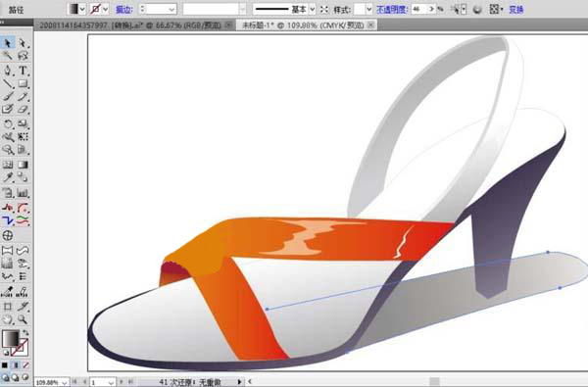Screen dimensions: 588x387
Task: Click the opacity value input field
Action: tap(420, 9)
